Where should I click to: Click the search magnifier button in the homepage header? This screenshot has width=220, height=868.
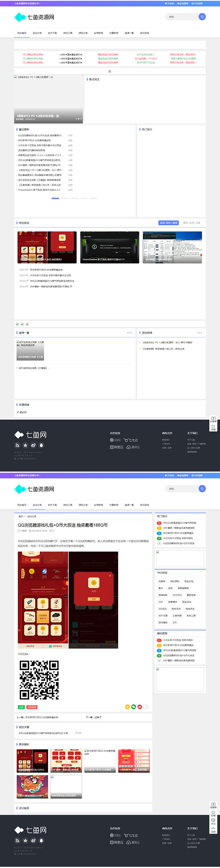coord(202,16)
